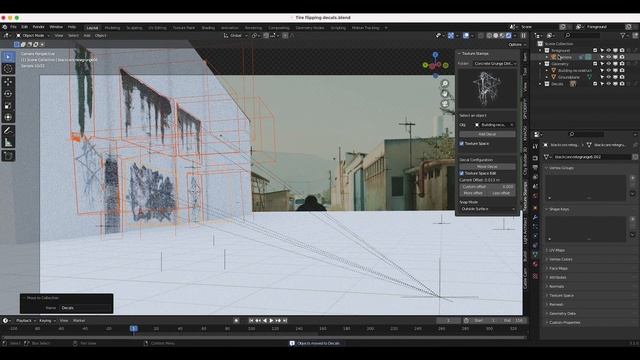Switch to the UV Editing workspace tab
The height and width of the screenshot is (360, 640).
(157, 28)
